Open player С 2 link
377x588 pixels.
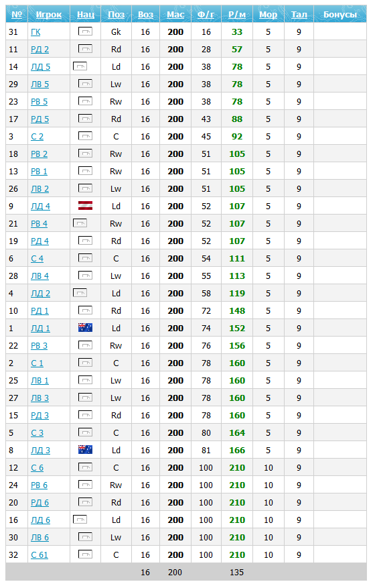[x=37, y=137]
